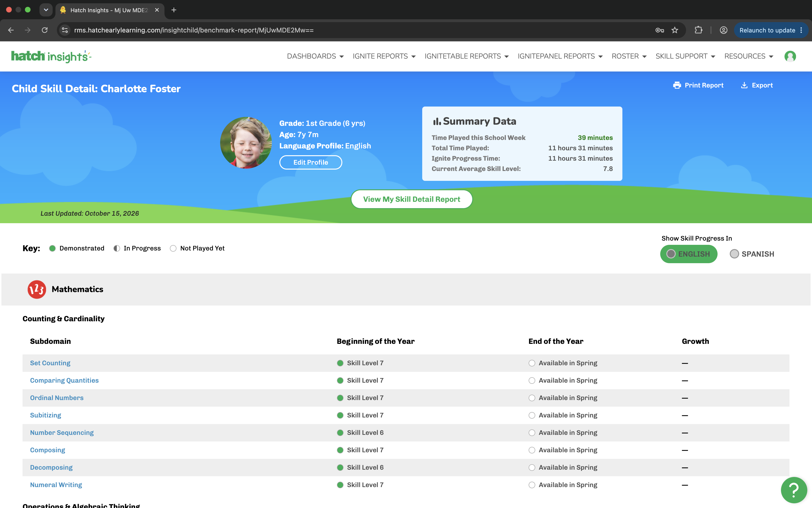Click the Decomposing subdomain link
The height and width of the screenshot is (508, 812).
click(x=51, y=467)
